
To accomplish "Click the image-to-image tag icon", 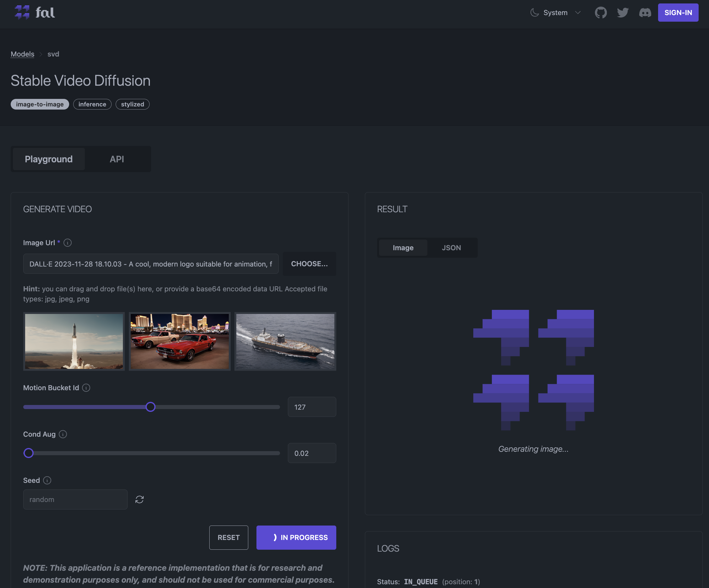I will coord(40,104).
